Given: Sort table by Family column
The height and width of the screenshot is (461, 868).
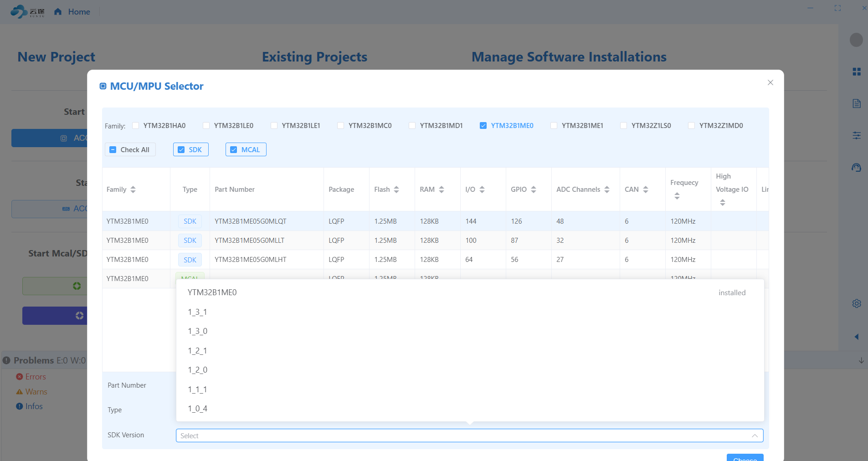Looking at the screenshot, I should (133, 190).
